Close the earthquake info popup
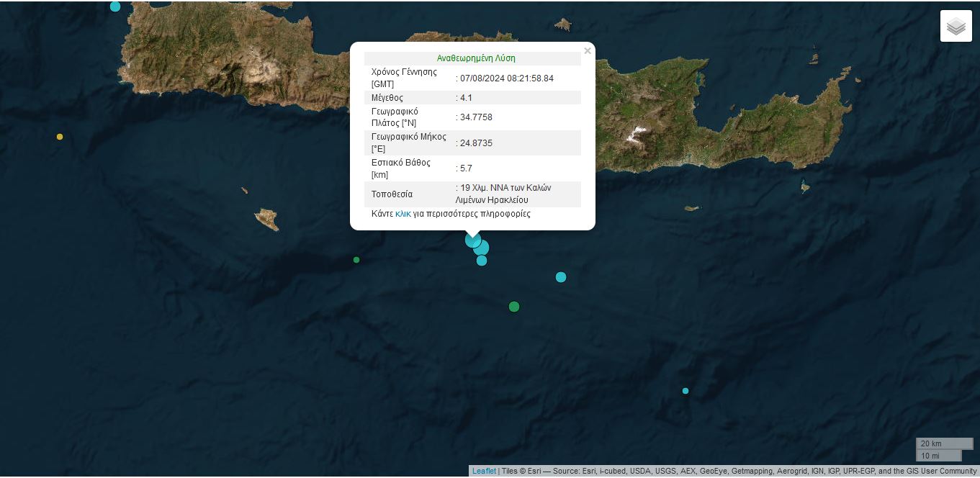 click(588, 51)
